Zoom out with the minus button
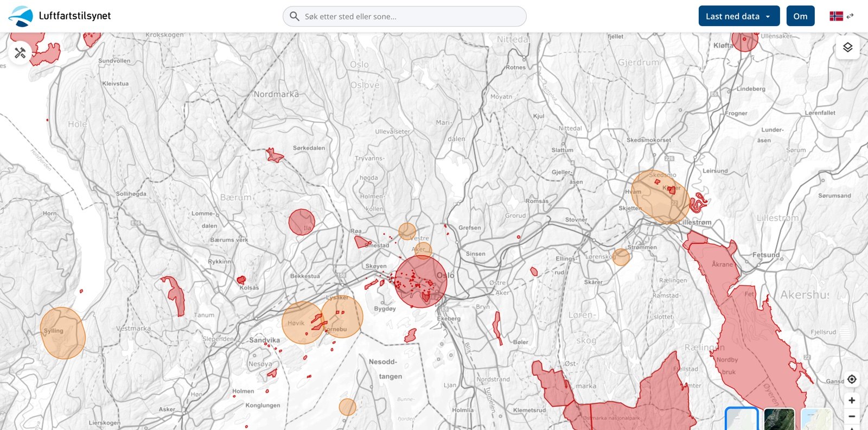Image resolution: width=868 pixels, height=430 pixels. [852, 416]
